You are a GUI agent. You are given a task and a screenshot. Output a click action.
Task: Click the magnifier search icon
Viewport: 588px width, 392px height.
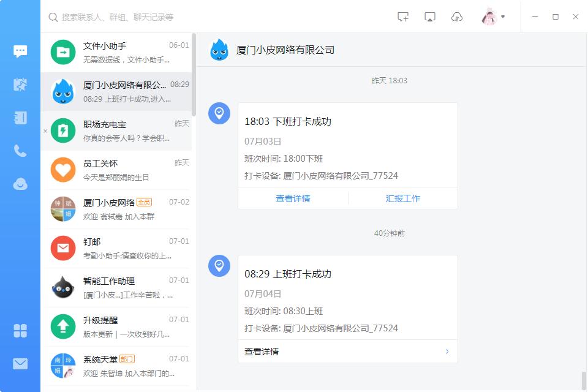pyautogui.click(x=53, y=17)
